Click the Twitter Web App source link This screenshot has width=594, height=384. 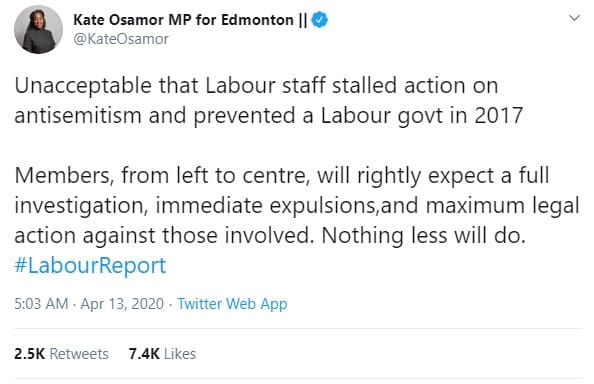click(232, 304)
